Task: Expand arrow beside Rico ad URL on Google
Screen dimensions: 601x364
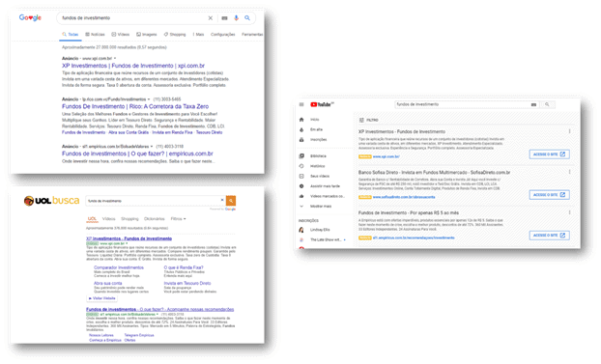Action: point(149,99)
